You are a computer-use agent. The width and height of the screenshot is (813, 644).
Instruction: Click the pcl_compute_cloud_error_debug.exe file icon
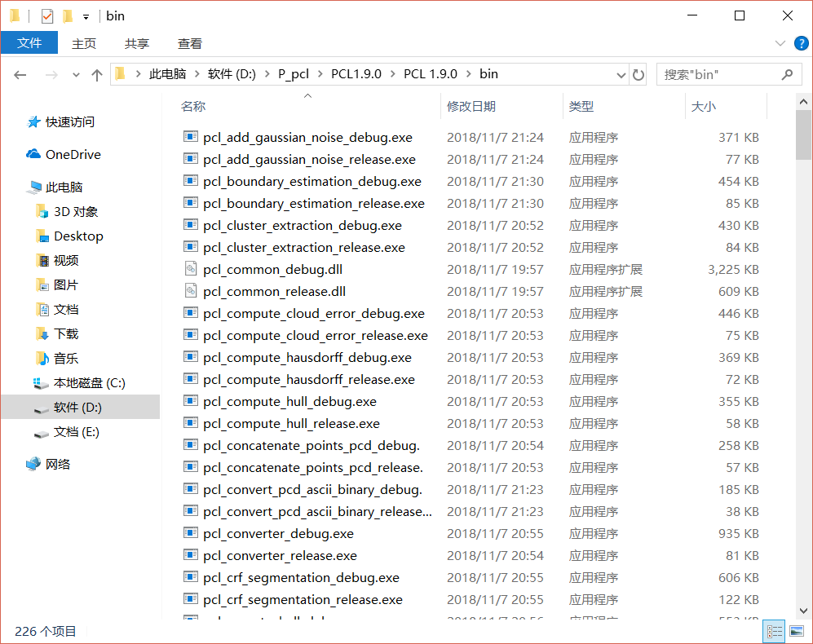[x=191, y=313]
